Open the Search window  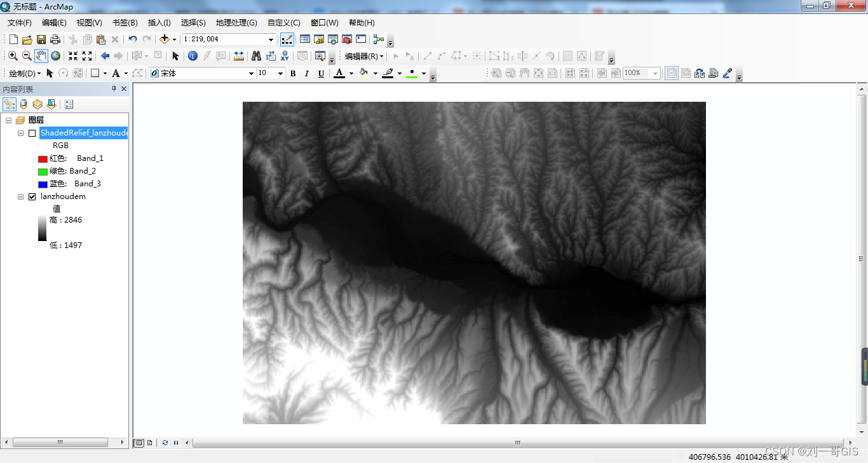click(332, 39)
